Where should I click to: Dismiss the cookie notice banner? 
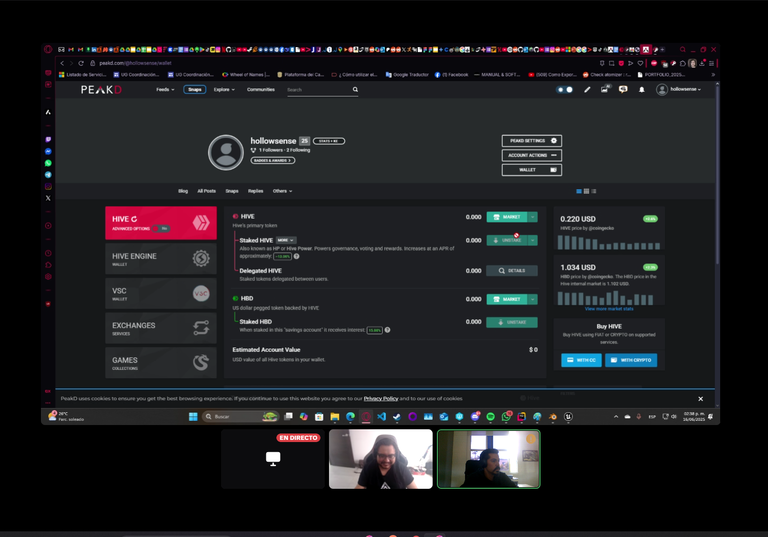[x=700, y=399]
